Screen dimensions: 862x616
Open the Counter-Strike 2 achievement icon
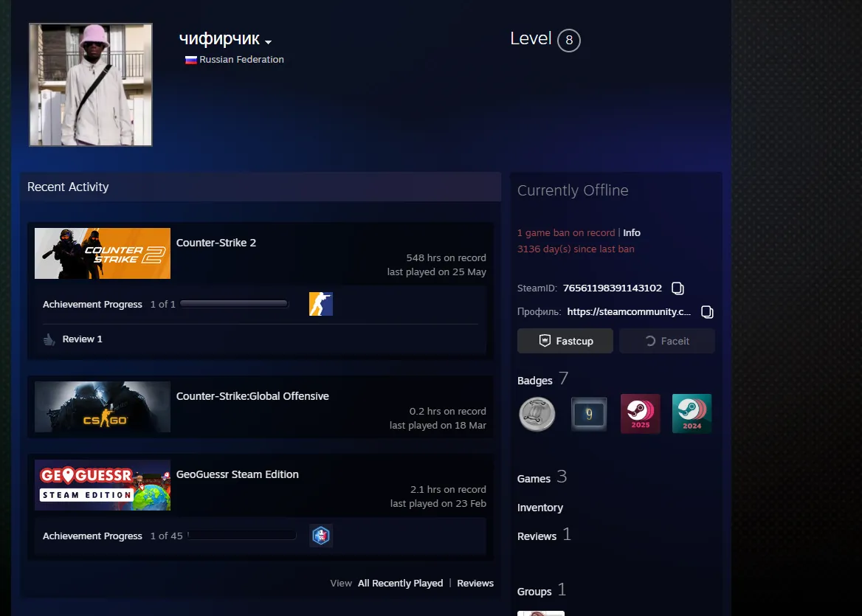(321, 304)
